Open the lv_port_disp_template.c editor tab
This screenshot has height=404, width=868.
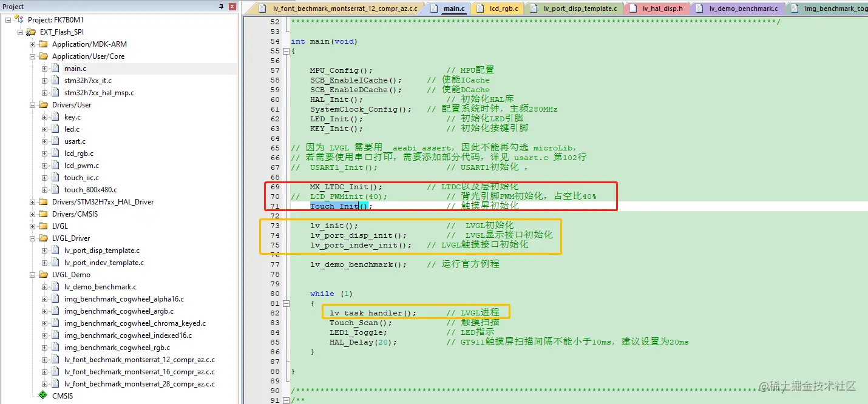574,8
